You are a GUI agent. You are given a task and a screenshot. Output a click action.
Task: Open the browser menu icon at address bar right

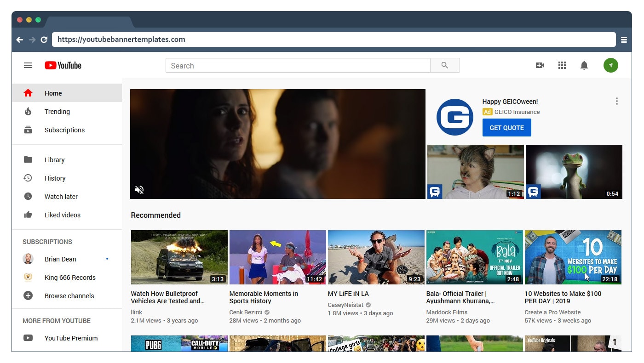point(624,40)
